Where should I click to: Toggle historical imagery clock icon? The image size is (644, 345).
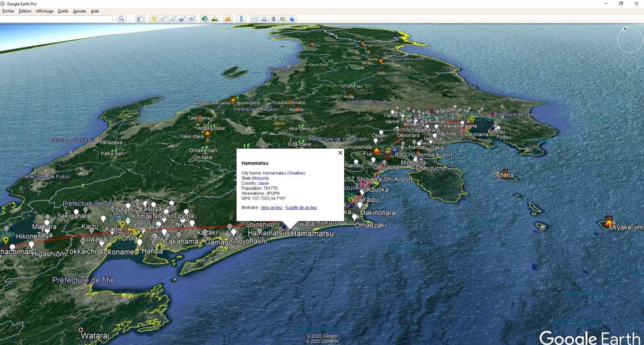[x=205, y=19]
